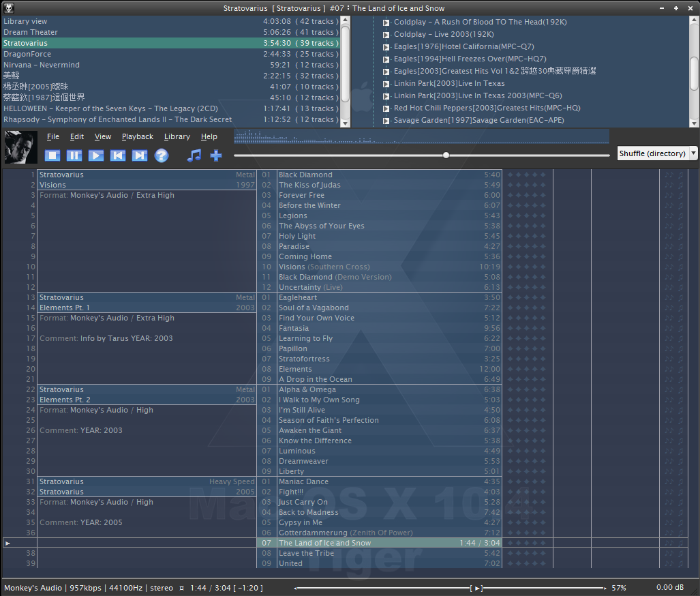This screenshot has width=700, height=596.
Task: Click the Elements Pt. 1 album header
Action: coord(147,308)
